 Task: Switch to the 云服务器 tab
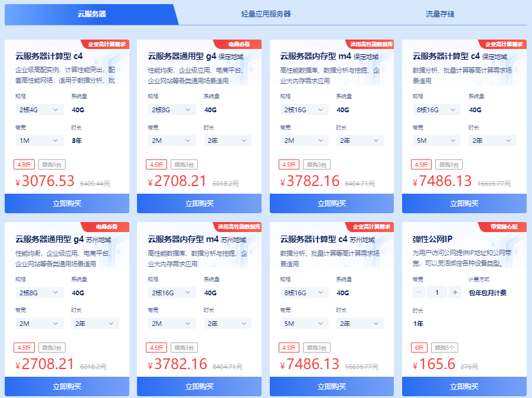click(92, 14)
